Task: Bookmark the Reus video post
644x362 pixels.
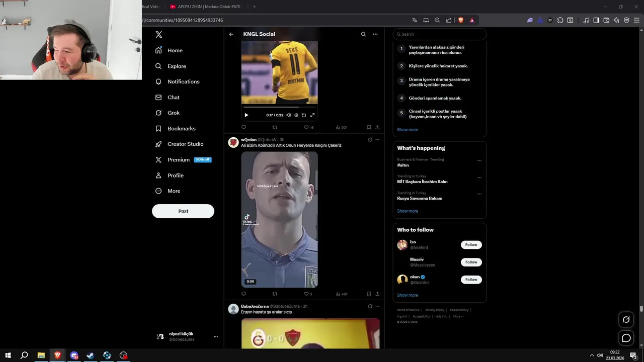Action: 369,127
